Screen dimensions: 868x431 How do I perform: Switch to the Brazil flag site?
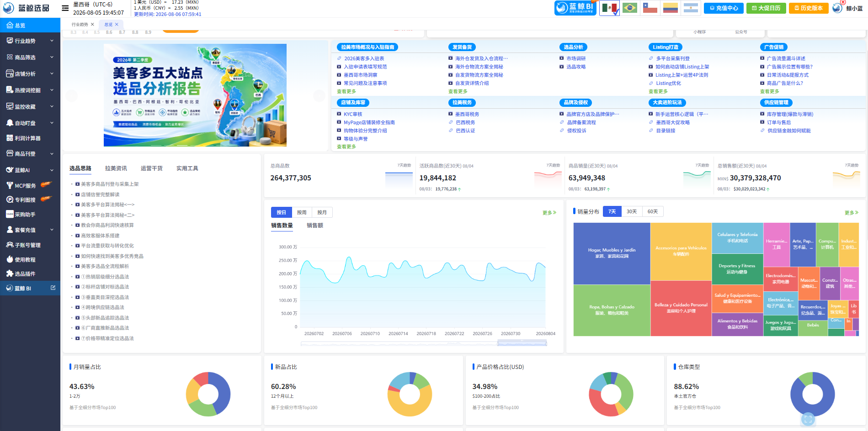[630, 8]
